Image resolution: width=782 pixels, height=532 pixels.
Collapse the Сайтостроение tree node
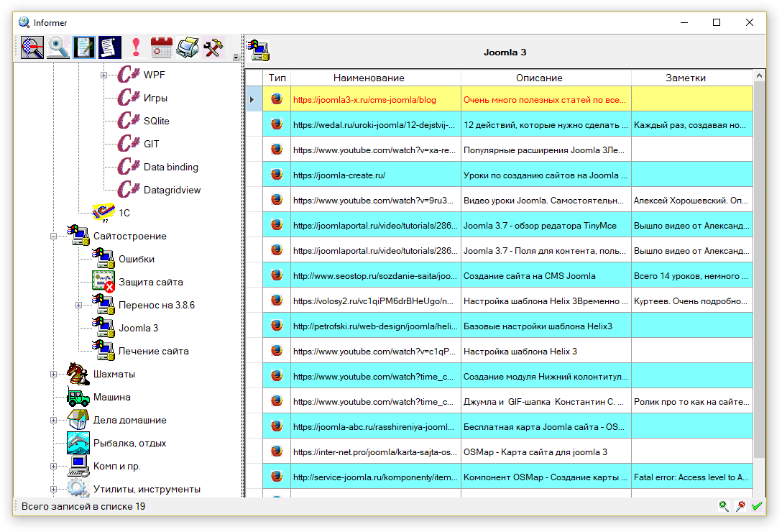[x=53, y=236]
